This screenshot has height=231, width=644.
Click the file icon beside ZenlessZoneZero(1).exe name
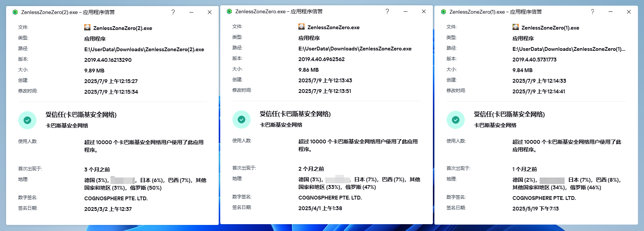pos(516,27)
